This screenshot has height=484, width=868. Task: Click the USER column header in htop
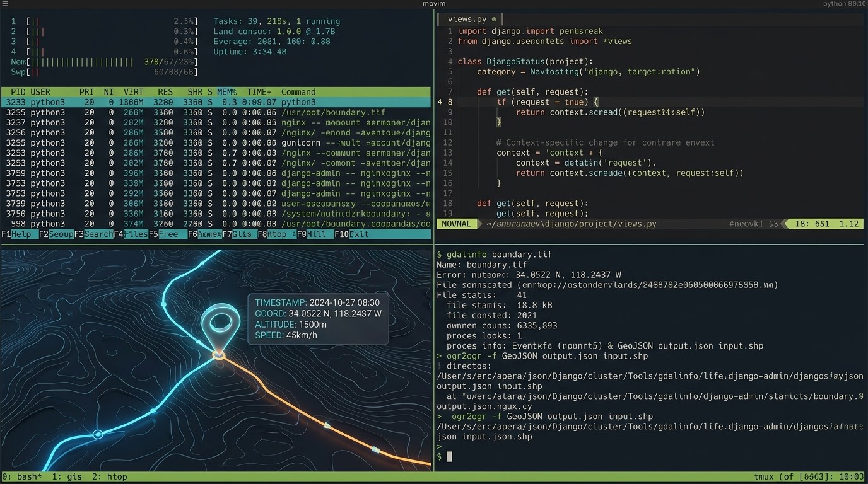(40, 92)
